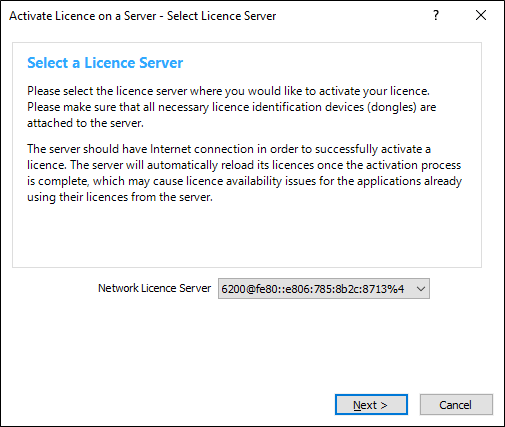Click the 'is complete, which may cause' line
505x427 pixels.
244,181
